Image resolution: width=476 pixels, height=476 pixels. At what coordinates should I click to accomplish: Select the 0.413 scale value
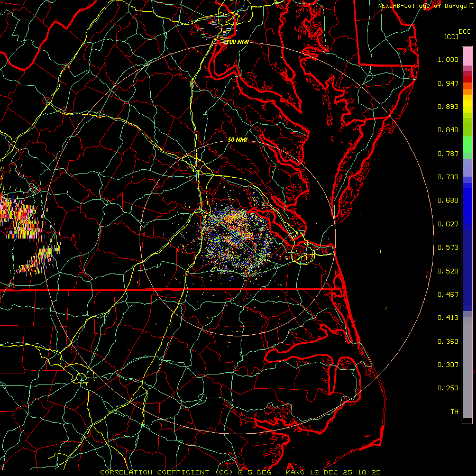click(x=448, y=318)
